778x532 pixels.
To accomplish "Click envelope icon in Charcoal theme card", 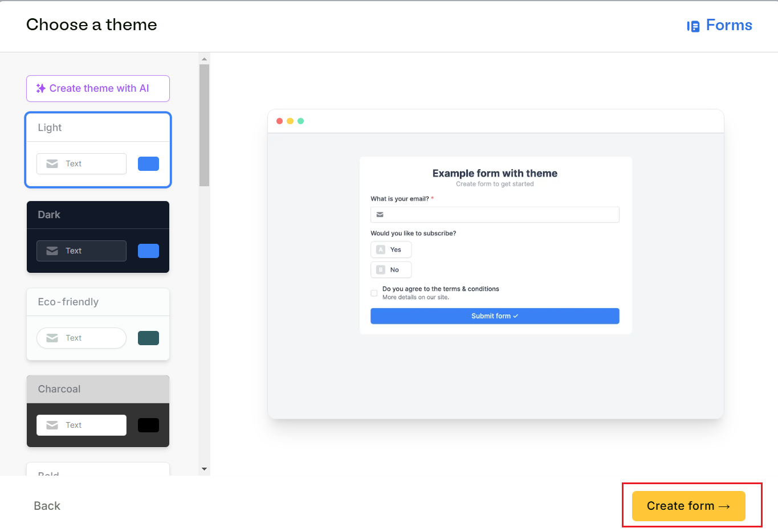I will pos(52,425).
